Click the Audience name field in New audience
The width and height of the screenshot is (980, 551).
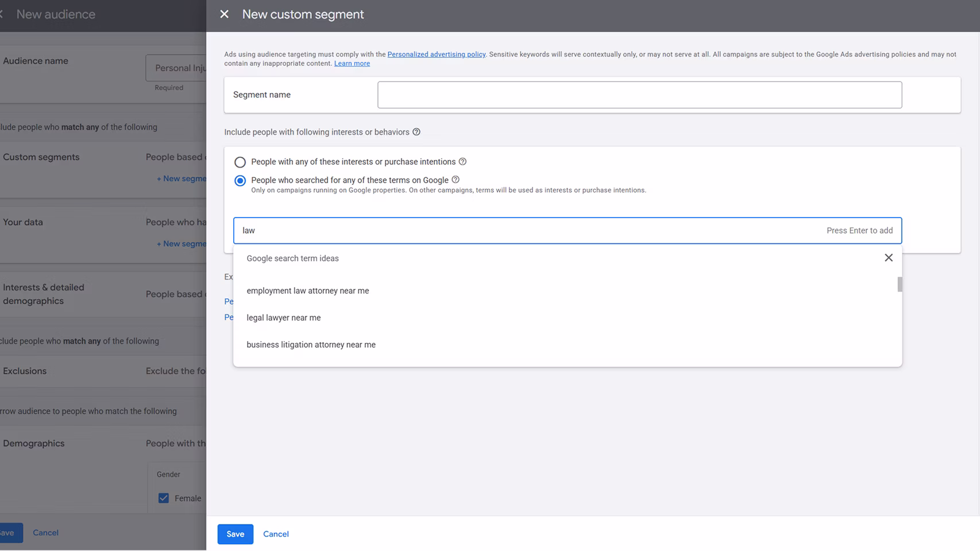[x=176, y=68]
